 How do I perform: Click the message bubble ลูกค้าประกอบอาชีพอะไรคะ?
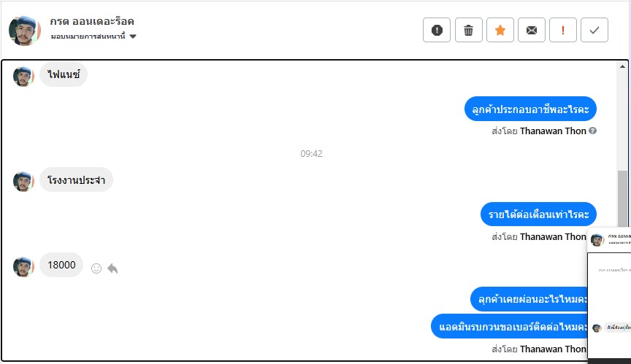531,108
